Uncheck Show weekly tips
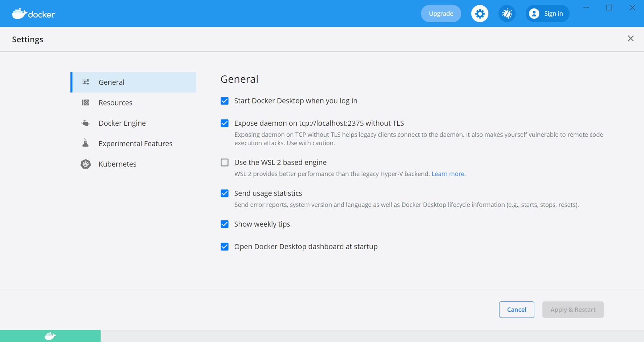Viewport: 644px width, 342px height. (x=225, y=224)
